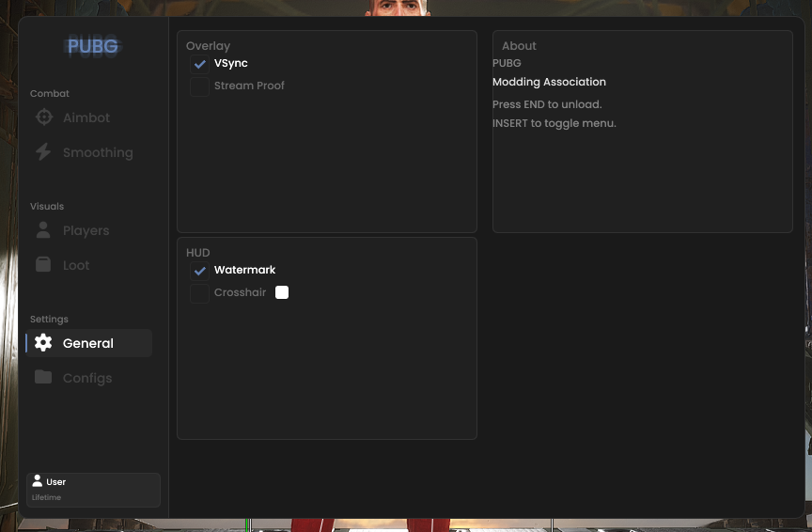Image resolution: width=812 pixels, height=532 pixels.
Task: Click the 'Overlay' section heading
Action: click(x=209, y=46)
